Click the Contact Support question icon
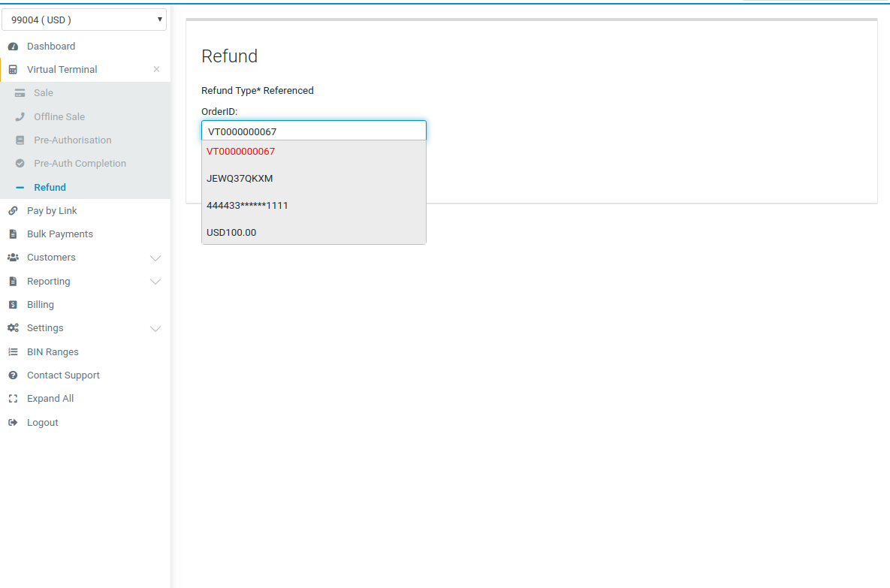890x588 pixels. pos(13,375)
